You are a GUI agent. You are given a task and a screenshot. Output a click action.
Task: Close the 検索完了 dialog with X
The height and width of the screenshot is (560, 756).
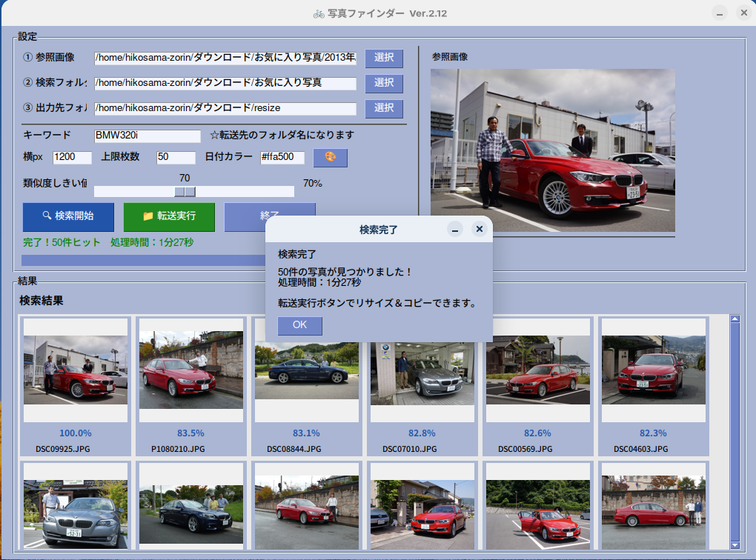pos(479,229)
